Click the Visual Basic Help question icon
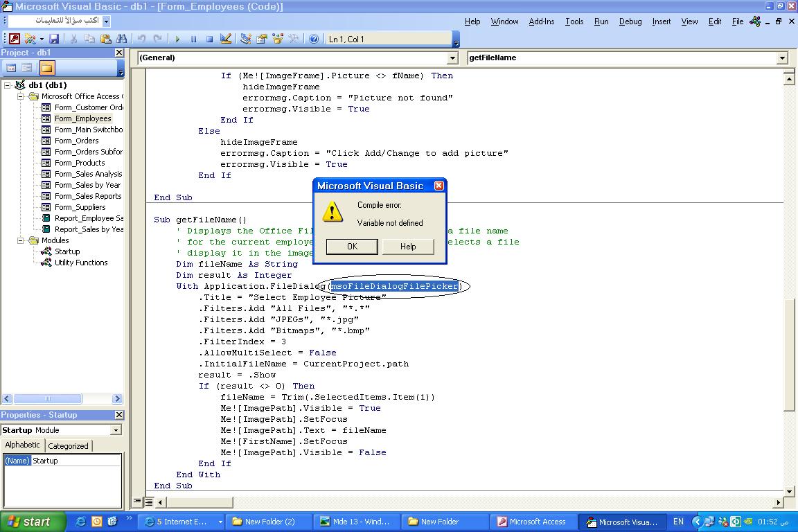Image resolution: width=798 pixels, height=532 pixels. point(314,39)
